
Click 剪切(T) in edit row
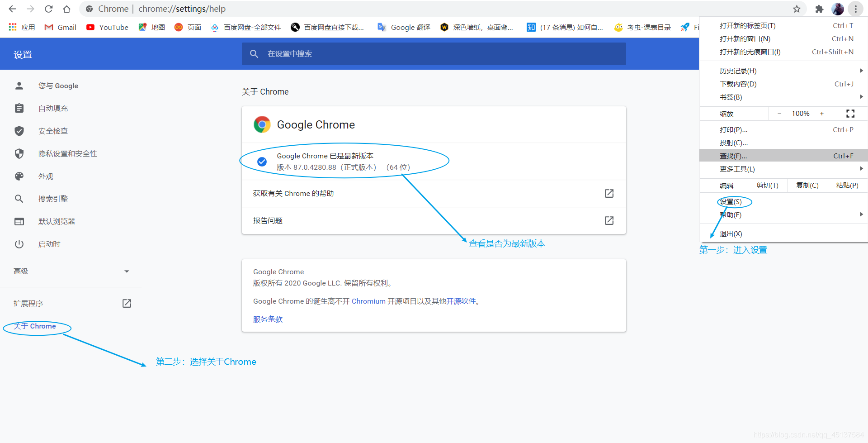pyautogui.click(x=768, y=186)
